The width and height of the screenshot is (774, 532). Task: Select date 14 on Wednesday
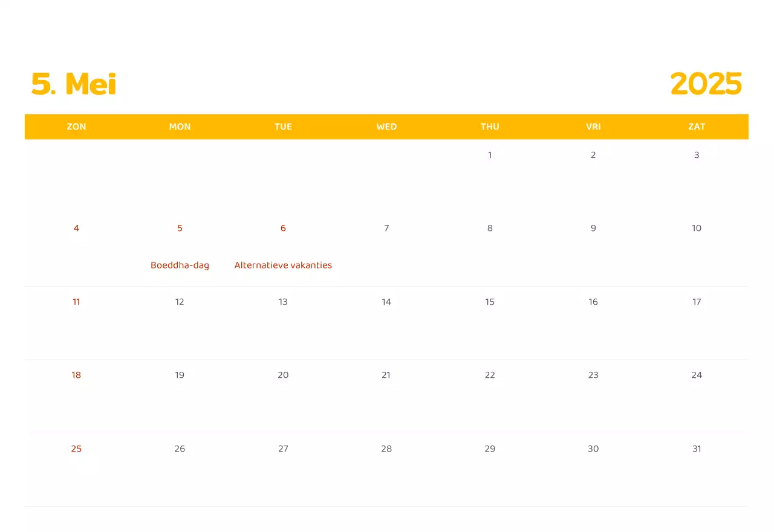pyautogui.click(x=386, y=302)
